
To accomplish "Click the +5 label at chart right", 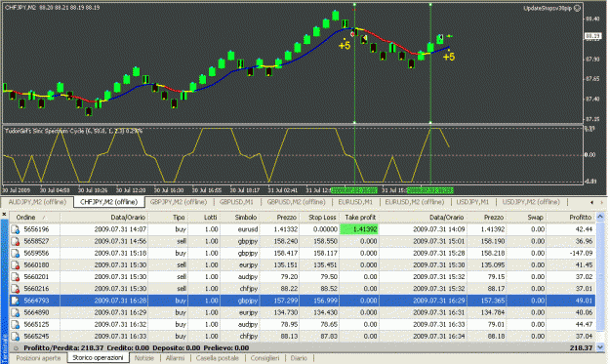I will 449,57.
